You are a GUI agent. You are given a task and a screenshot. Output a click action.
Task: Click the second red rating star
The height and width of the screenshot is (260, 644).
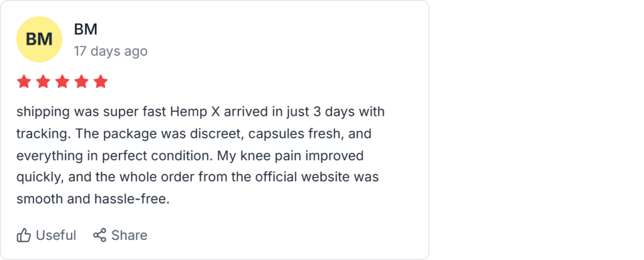tap(43, 82)
